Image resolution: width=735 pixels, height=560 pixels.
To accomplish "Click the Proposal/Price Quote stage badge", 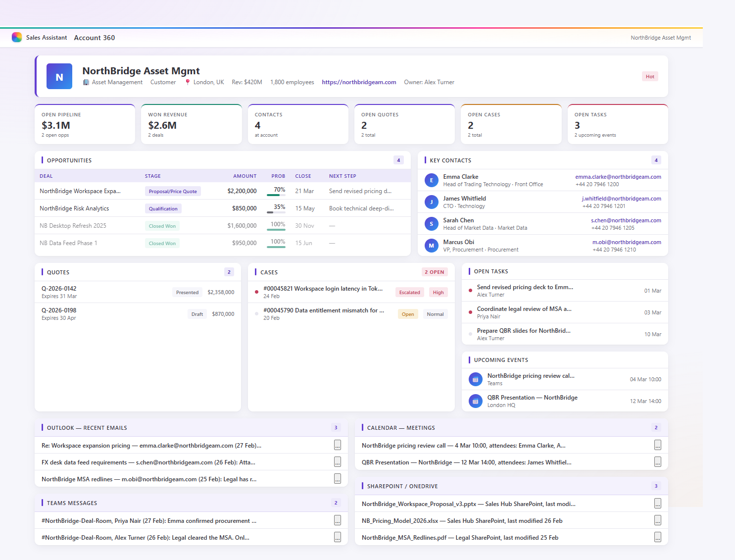I will (x=173, y=191).
